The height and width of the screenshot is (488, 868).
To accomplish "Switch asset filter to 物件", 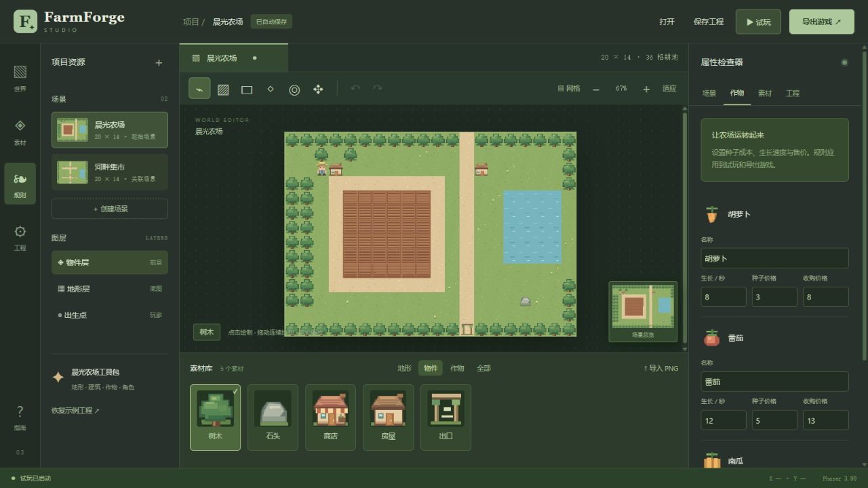I will pos(431,368).
